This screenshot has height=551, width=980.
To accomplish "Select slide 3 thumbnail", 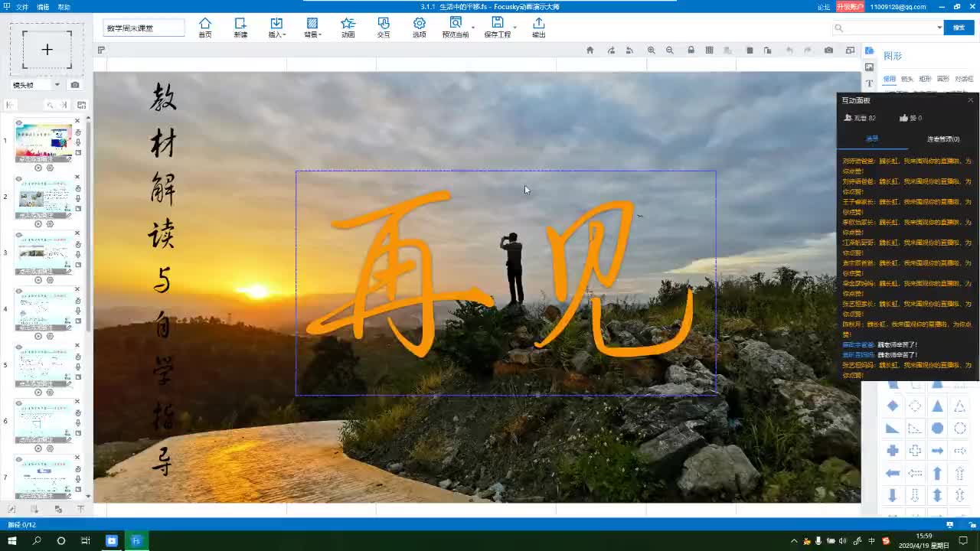I will pyautogui.click(x=44, y=255).
